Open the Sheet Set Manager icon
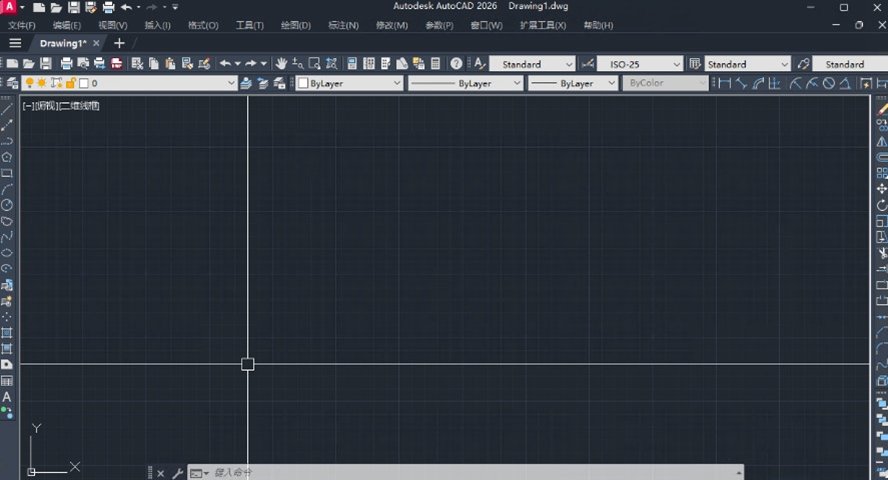The image size is (888, 480). pyautogui.click(x=402, y=64)
